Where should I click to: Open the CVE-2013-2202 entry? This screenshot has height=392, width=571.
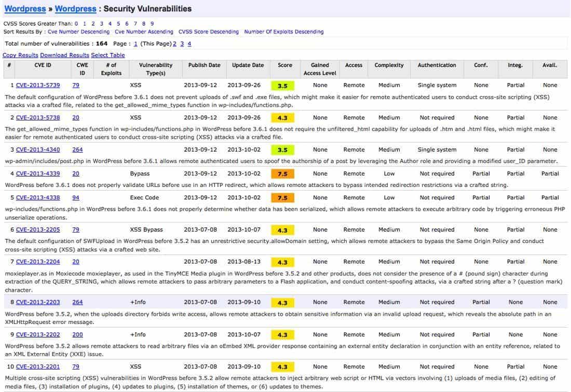pos(38,335)
